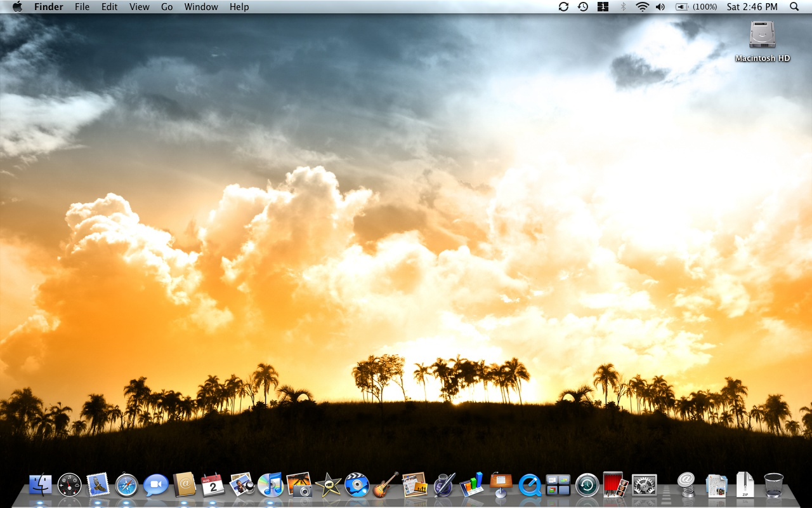Open the Trash in the Dock

[x=773, y=485]
